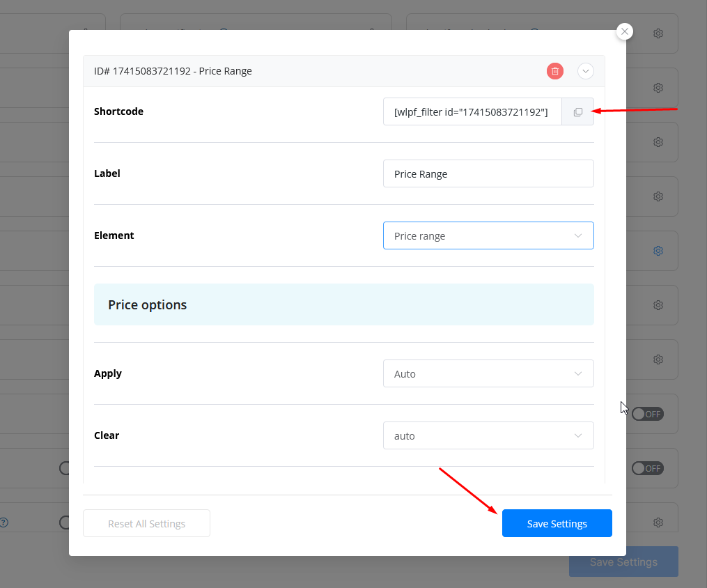
Task: Click Reset All Settings
Action: coord(146,523)
